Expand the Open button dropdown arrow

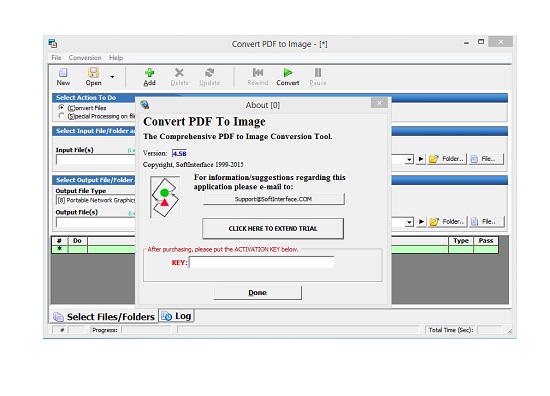pyautogui.click(x=112, y=77)
